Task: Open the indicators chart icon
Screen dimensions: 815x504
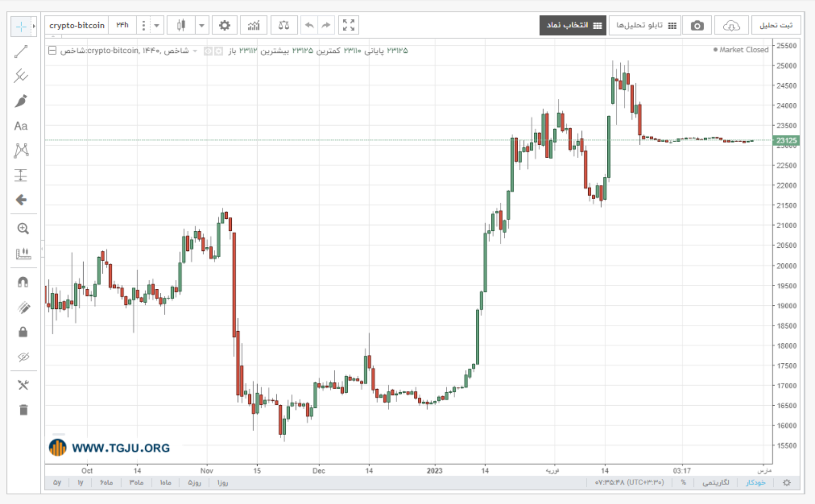Action: point(254,25)
